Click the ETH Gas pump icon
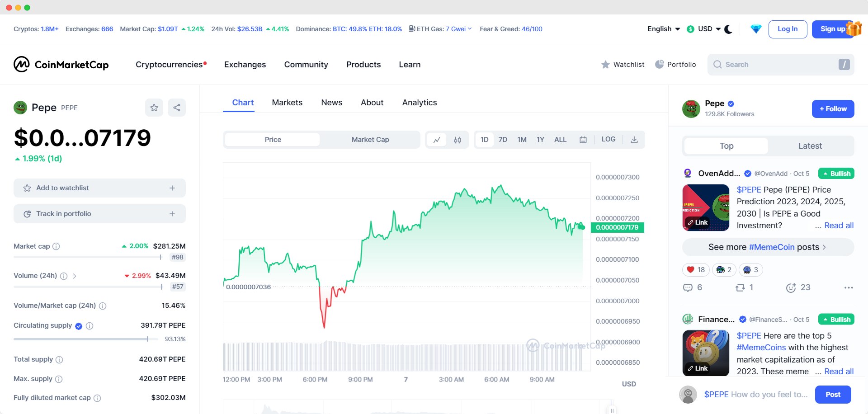Image resolution: width=868 pixels, height=414 pixels. click(x=412, y=28)
